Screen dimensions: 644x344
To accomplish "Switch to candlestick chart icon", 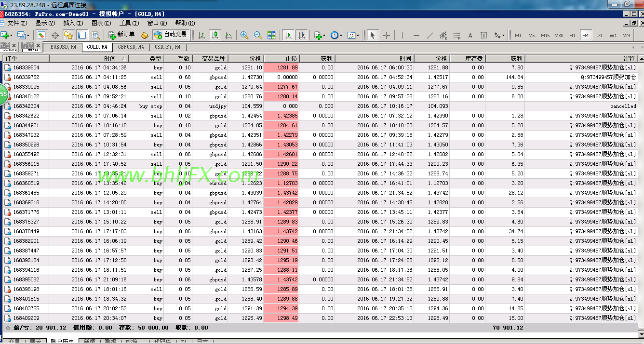I will [215, 35].
